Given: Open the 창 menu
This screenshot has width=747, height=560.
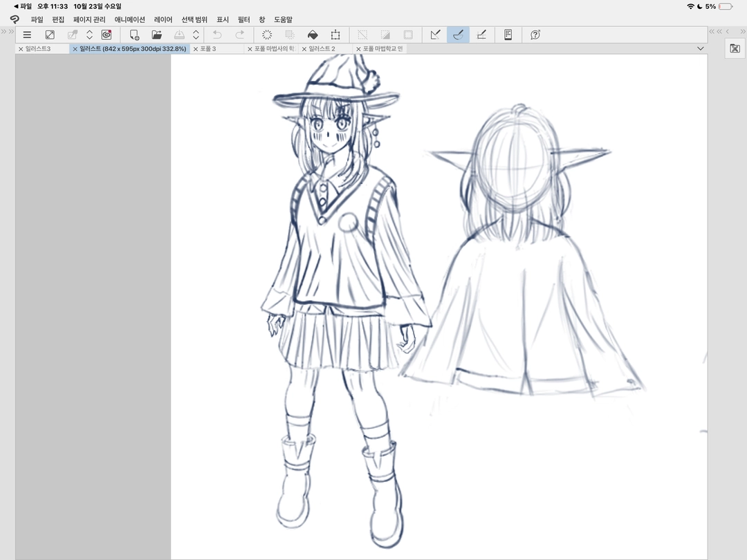Looking at the screenshot, I should [261, 19].
